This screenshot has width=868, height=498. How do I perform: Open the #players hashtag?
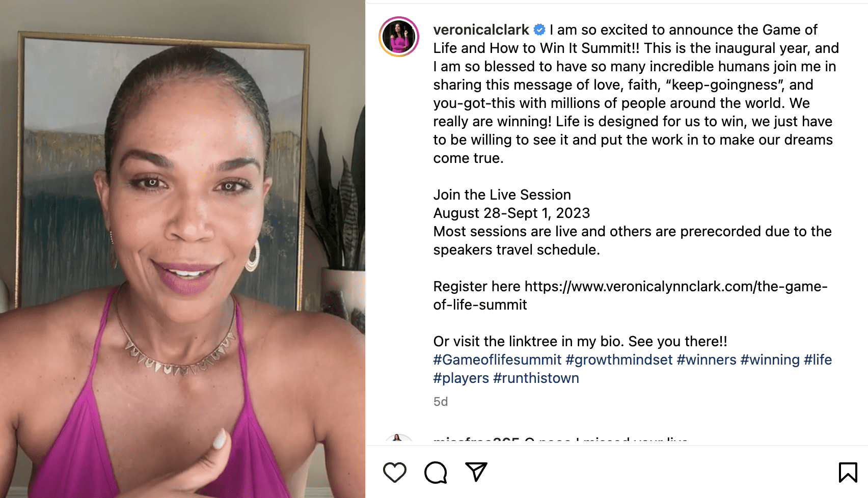tap(461, 378)
